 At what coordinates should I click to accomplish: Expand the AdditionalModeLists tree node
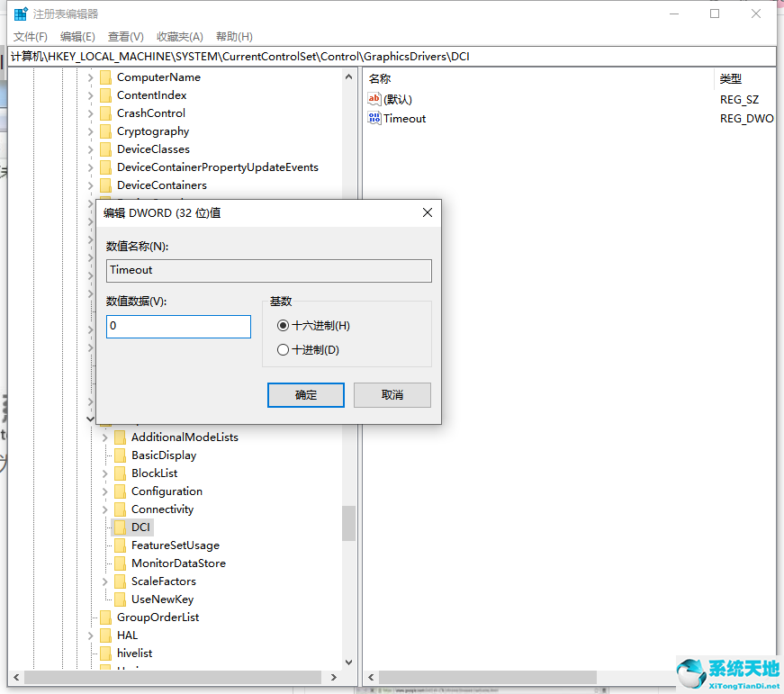point(104,437)
